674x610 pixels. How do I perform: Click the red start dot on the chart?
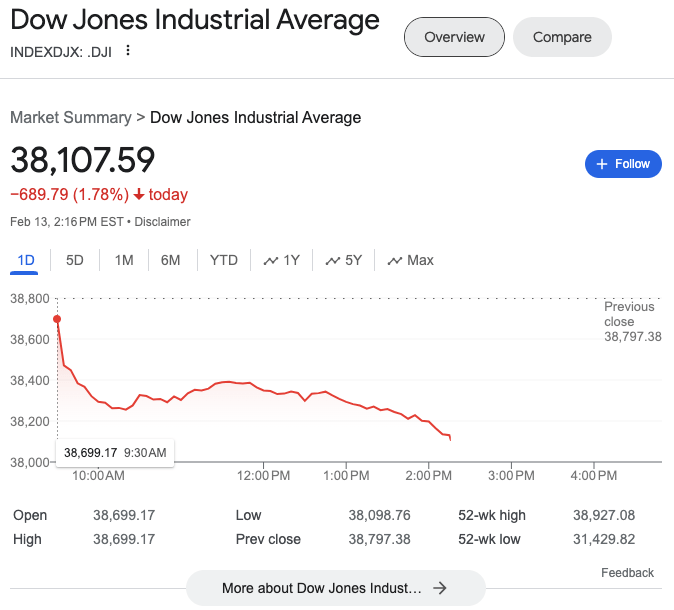(57, 319)
